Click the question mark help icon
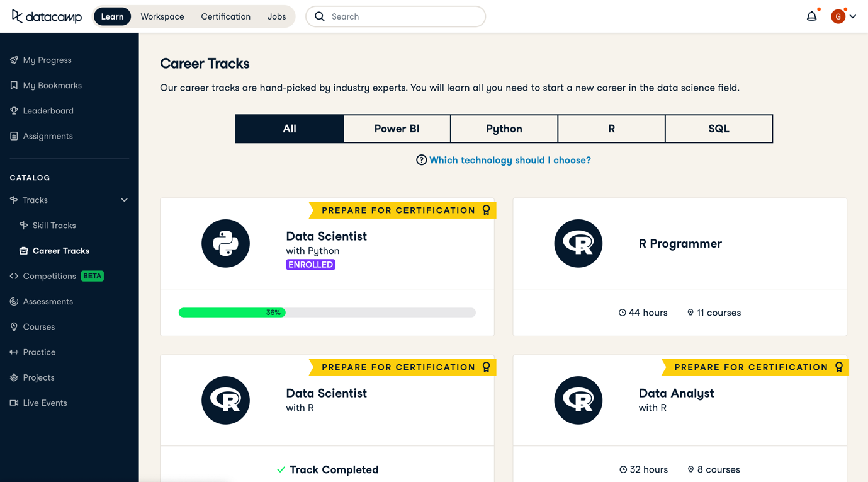 (x=422, y=160)
